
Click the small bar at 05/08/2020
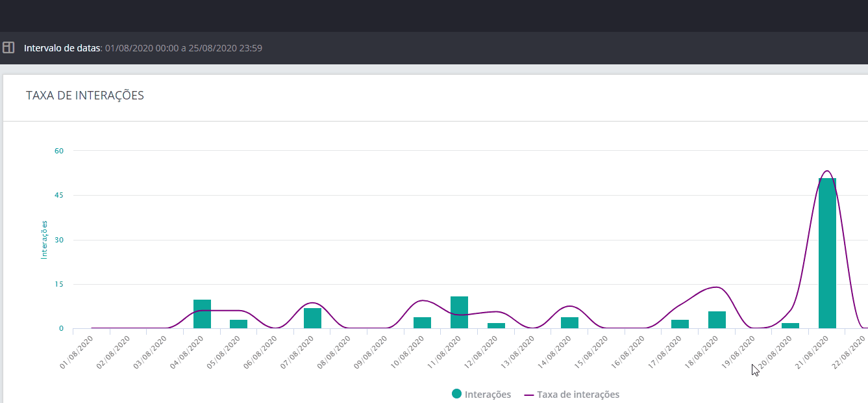pyautogui.click(x=238, y=324)
